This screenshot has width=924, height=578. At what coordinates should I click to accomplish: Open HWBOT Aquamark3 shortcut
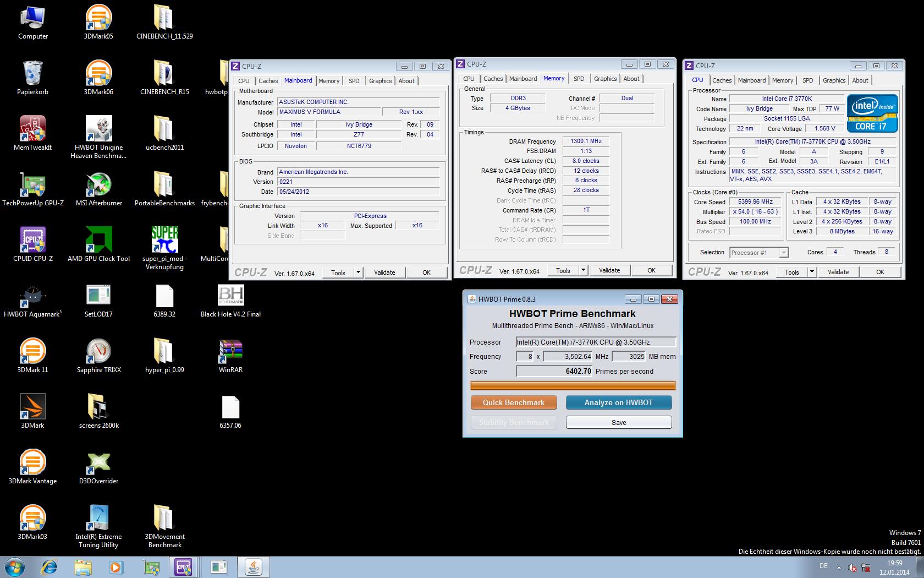coord(33,301)
